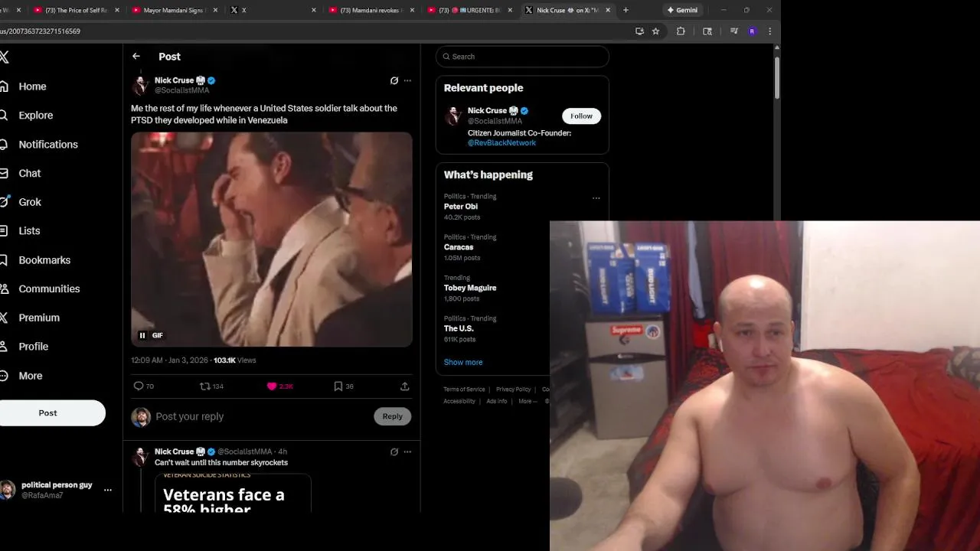Open the three-dot menu on reply post
This screenshot has height=551, width=980.
coord(407,452)
